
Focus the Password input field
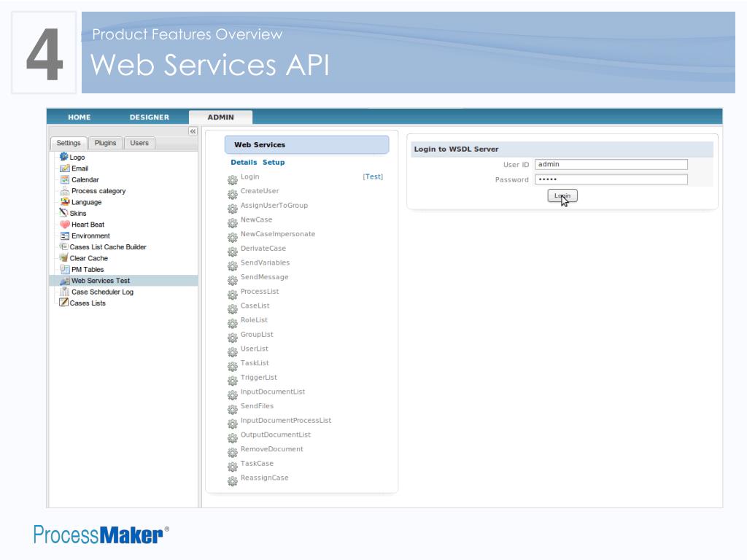[x=611, y=179]
